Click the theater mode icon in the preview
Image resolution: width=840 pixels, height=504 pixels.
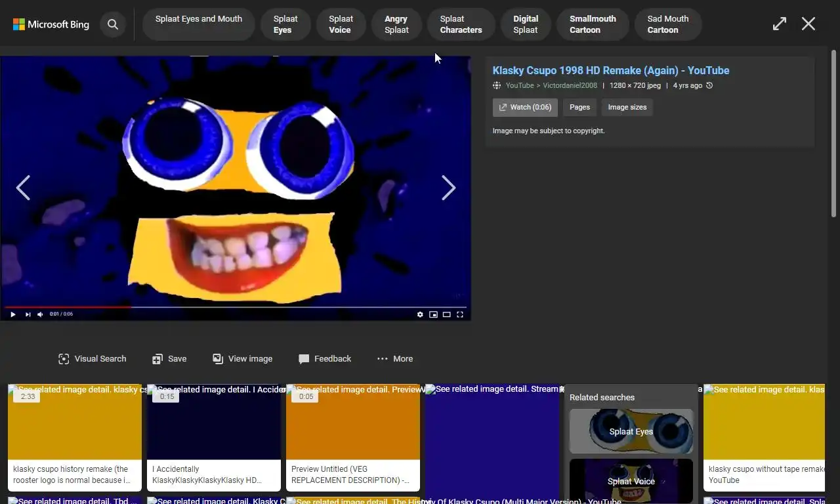click(446, 314)
